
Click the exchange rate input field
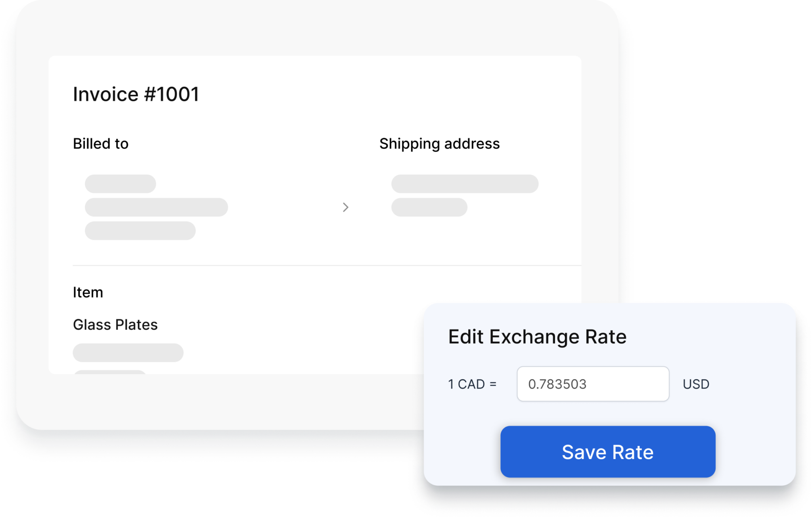click(x=593, y=384)
